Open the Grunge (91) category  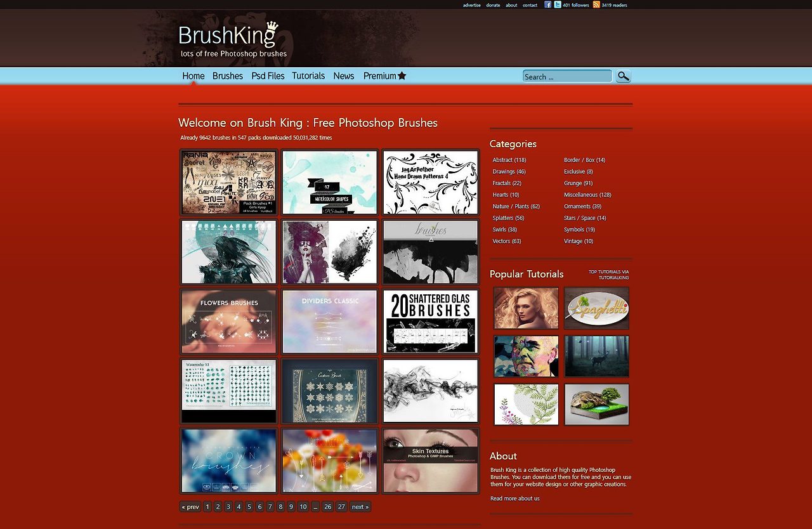click(578, 183)
